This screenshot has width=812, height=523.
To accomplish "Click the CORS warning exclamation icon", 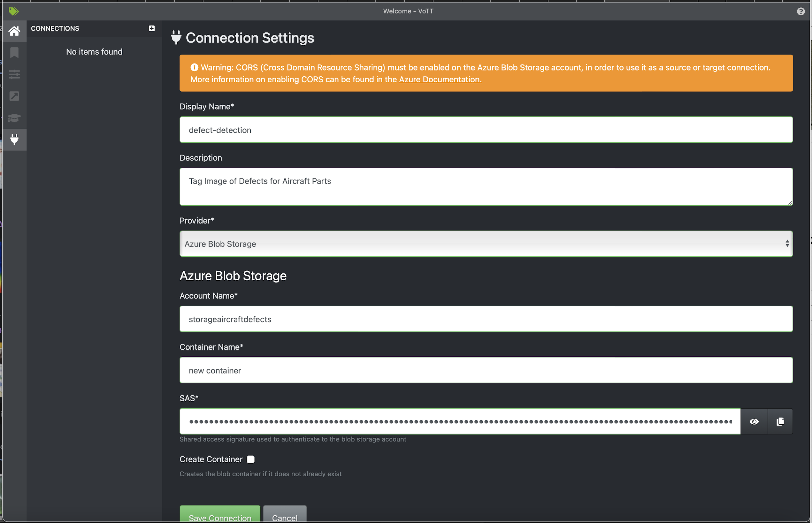I will (x=194, y=67).
